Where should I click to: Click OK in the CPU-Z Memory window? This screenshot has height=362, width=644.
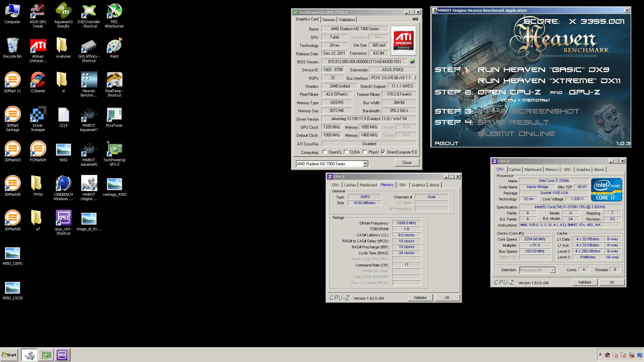click(x=447, y=298)
